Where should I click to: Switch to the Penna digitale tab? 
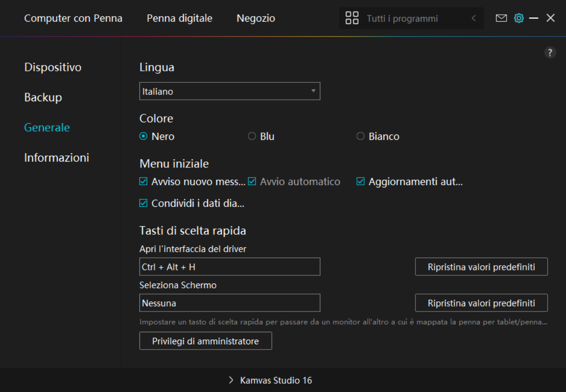click(179, 18)
